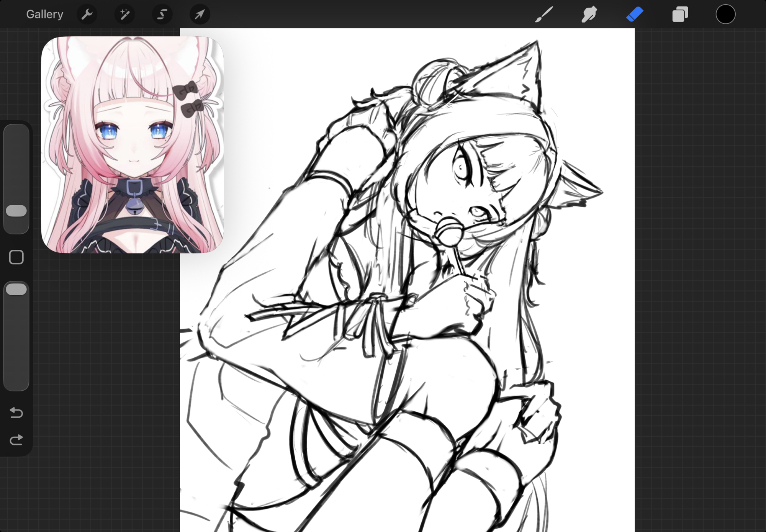This screenshot has height=532, width=766.
Task: Open the Adjustments magic wand menu
Action: pyautogui.click(x=124, y=15)
